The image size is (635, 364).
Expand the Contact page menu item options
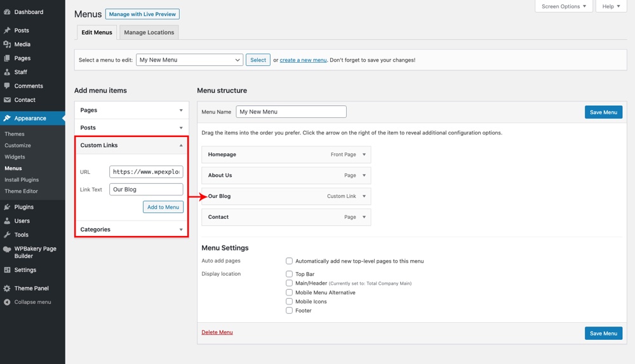coord(364,217)
